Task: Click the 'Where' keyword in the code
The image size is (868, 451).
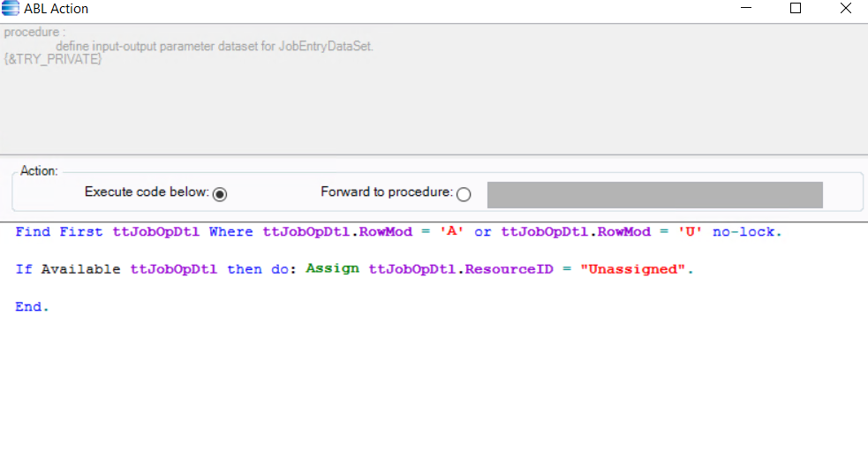Action: [230, 232]
